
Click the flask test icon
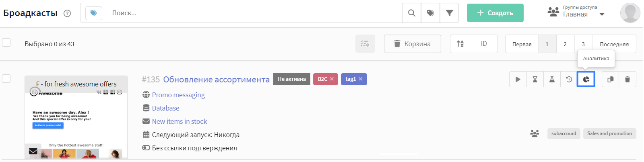click(552, 79)
